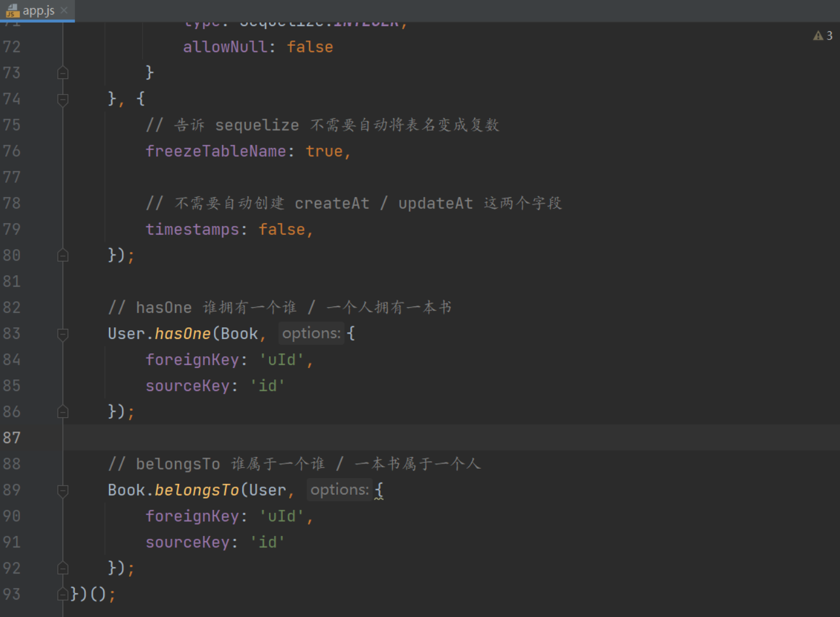Close the app.js tab
The height and width of the screenshot is (617, 840).
[x=64, y=10]
